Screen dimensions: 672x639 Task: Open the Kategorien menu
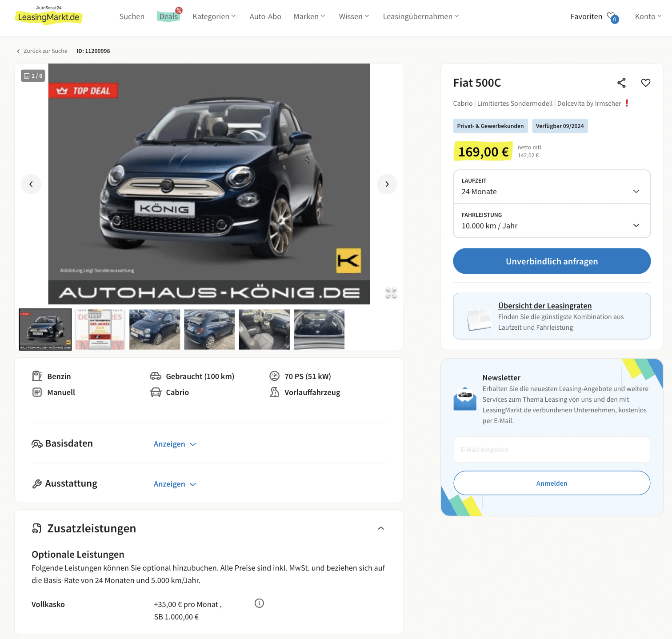[214, 16]
